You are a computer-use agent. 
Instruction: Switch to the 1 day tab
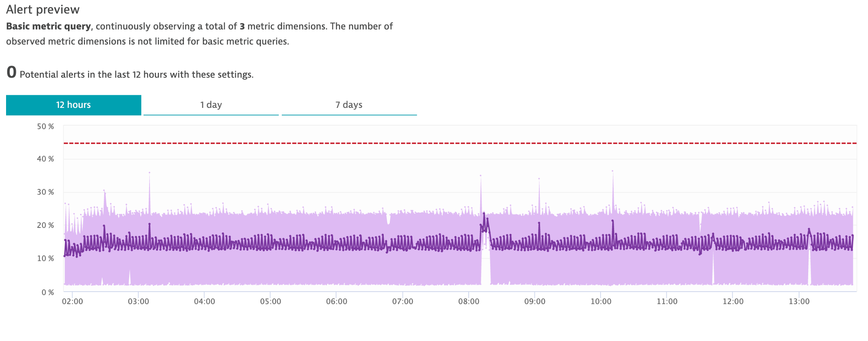211,105
